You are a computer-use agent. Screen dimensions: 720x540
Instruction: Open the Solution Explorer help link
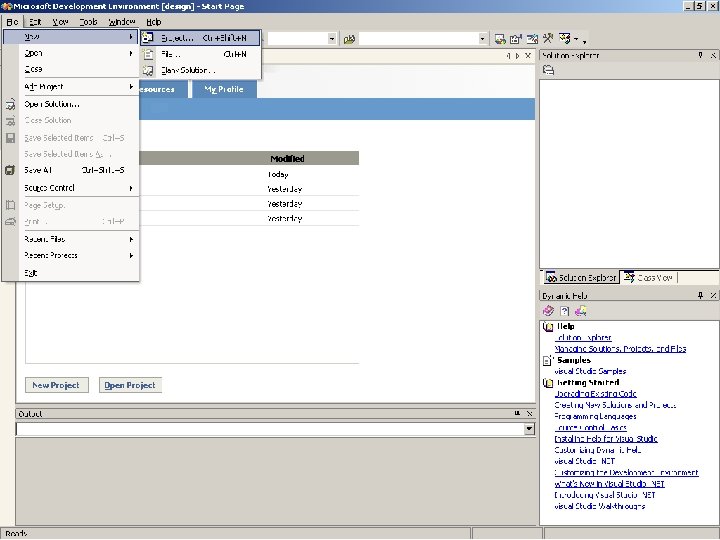[583, 338]
